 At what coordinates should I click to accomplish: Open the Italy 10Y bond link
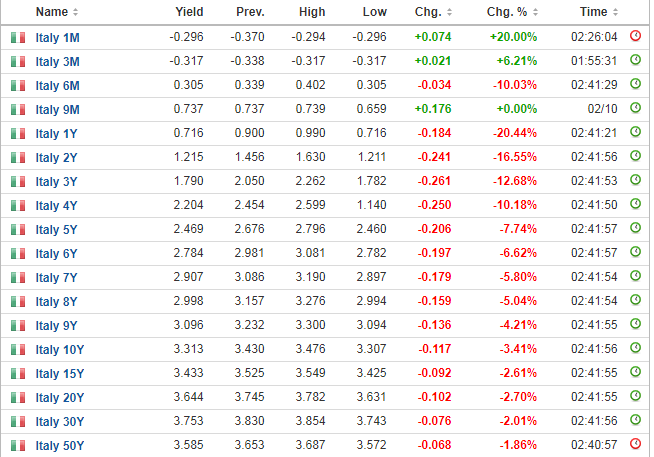[x=60, y=349]
